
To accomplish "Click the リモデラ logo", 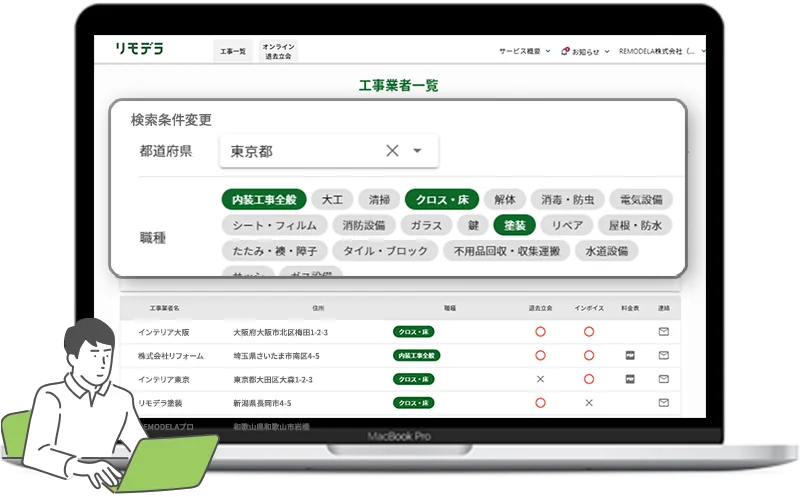I will [x=139, y=48].
